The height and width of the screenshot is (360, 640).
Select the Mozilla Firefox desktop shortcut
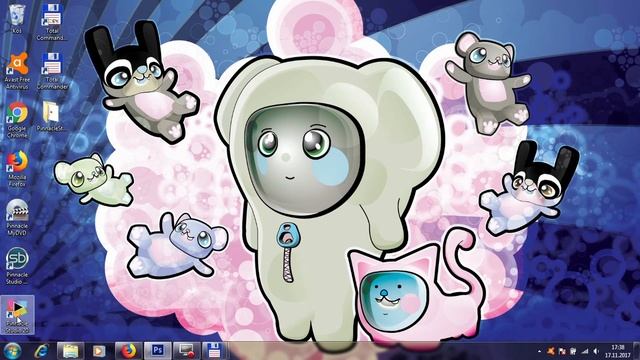[17, 169]
